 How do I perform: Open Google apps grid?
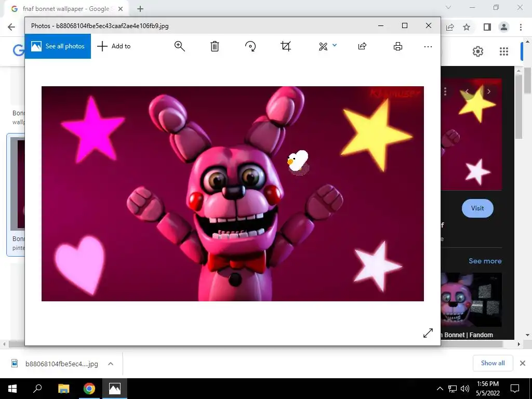click(x=504, y=51)
